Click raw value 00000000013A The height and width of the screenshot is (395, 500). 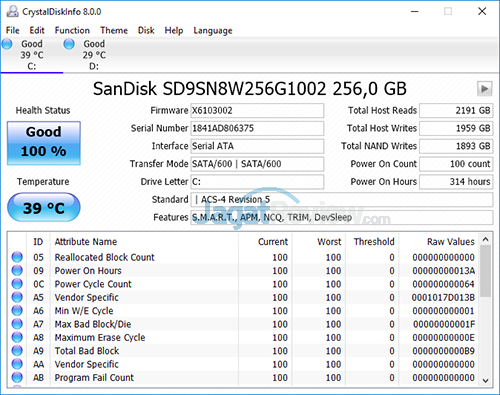[443, 271]
